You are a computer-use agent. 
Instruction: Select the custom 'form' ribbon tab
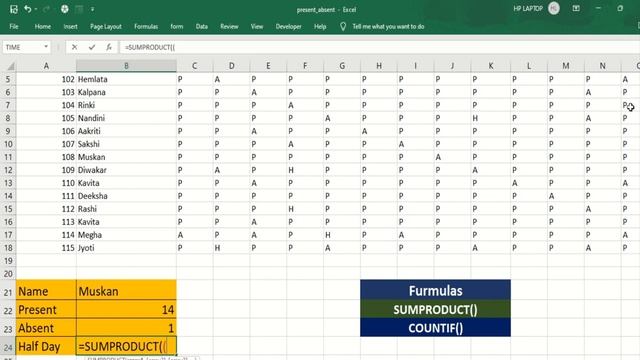coord(177,27)
